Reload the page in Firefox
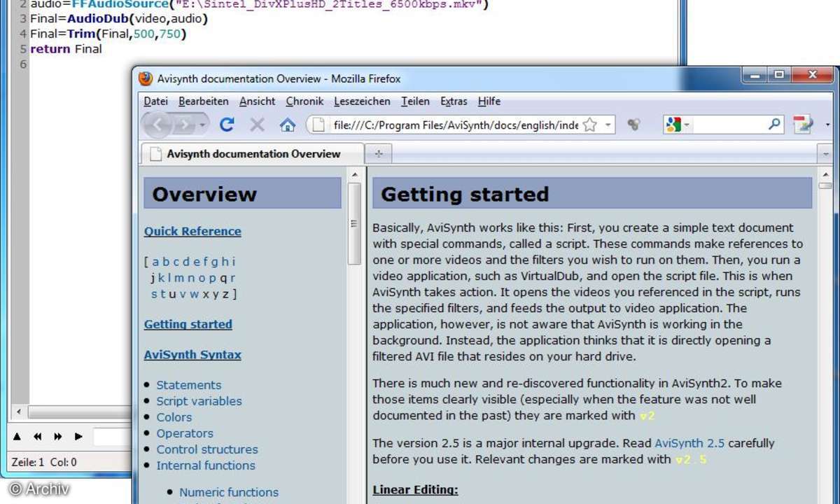The image size is (840, 504). [227, 125]
